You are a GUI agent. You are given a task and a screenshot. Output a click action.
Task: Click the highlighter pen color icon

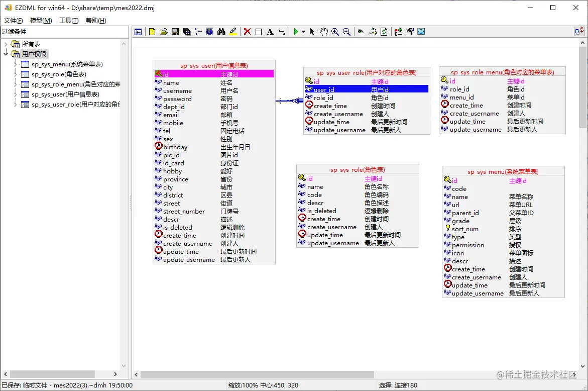(x=233, y=32)
